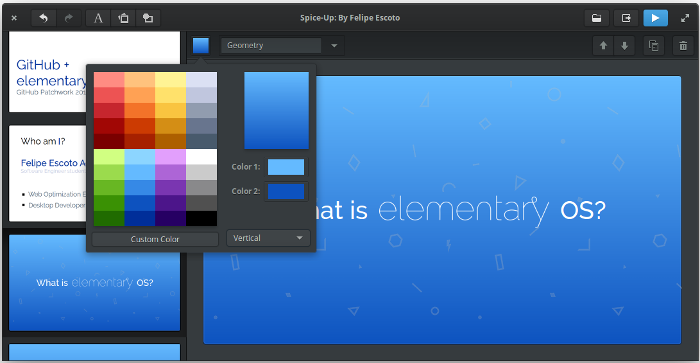The image size is (700, 363).
Task: Open the Geometry pattern dropdown
Action: (281, 46)
